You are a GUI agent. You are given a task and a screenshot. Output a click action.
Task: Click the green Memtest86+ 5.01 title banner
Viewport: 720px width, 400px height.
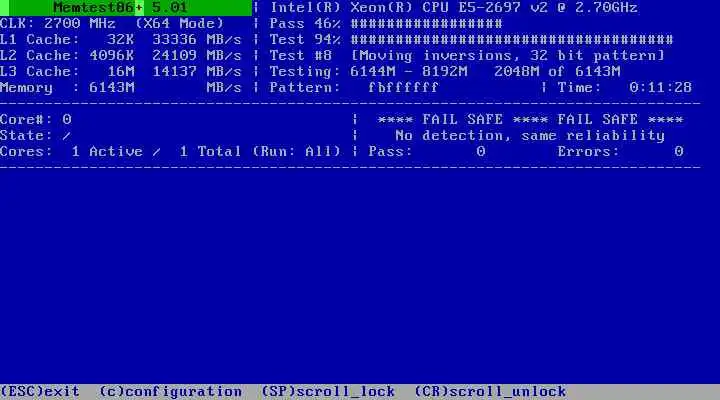126,8
